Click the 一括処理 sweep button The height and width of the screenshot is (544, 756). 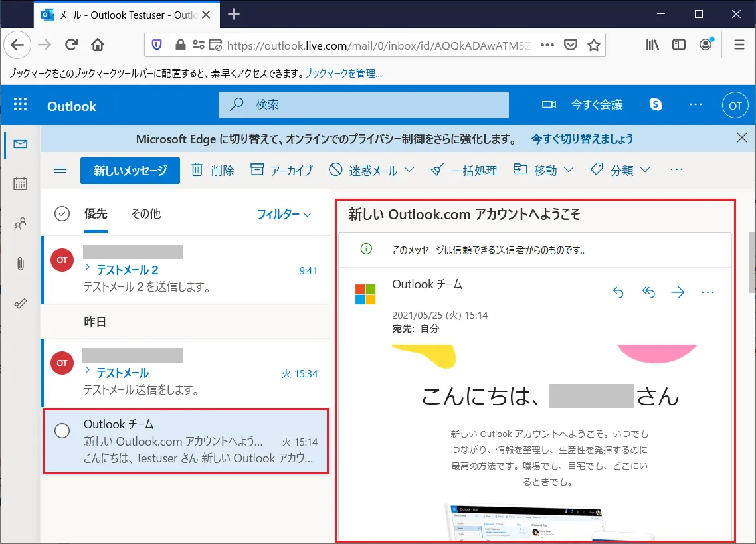(464, 170)
